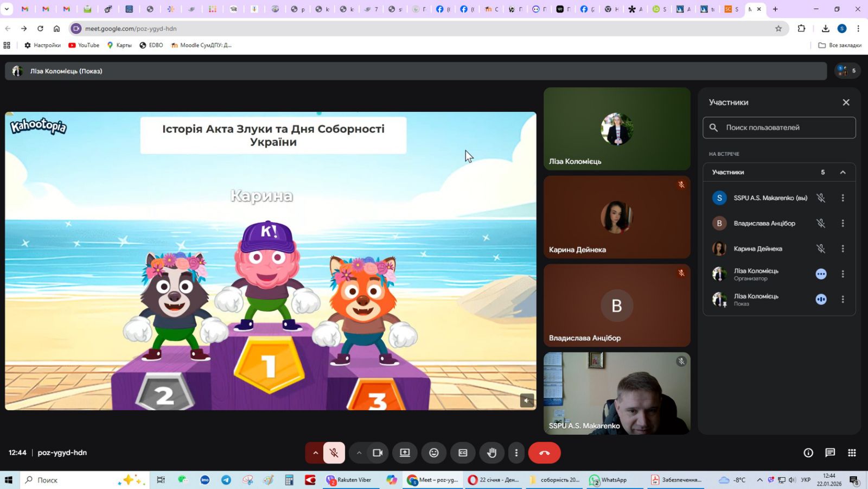868x489 pixels.
Task: Click the red Leave call button
Action: click(x=544, y=453)
